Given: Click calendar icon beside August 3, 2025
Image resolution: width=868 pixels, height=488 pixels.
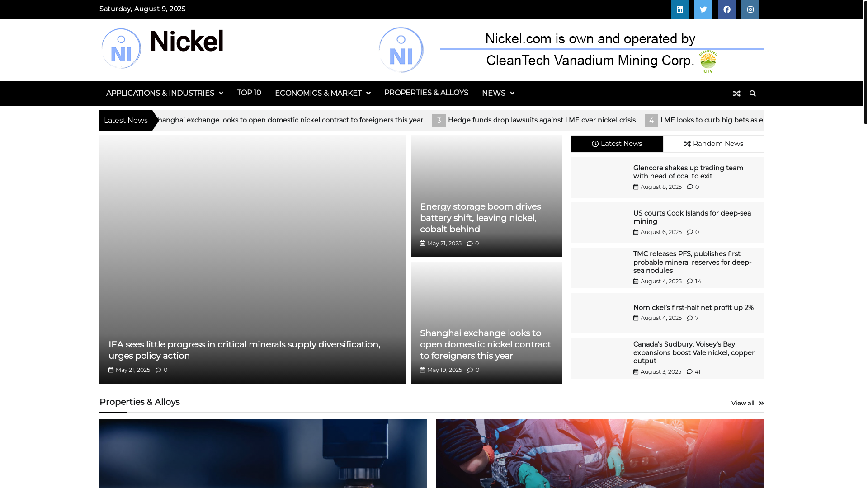Looking at the screenshot, I should point(636,371).
